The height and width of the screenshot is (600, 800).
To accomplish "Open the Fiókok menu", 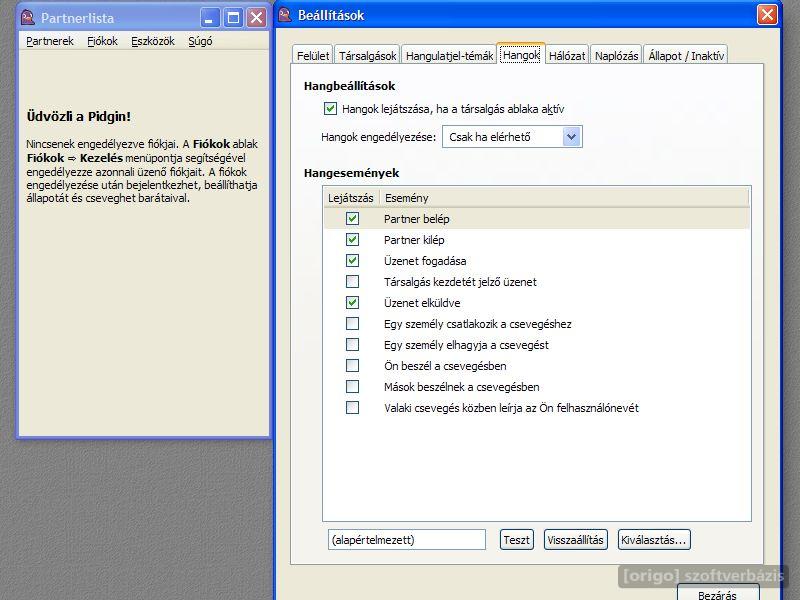I will tap(102, 41).
